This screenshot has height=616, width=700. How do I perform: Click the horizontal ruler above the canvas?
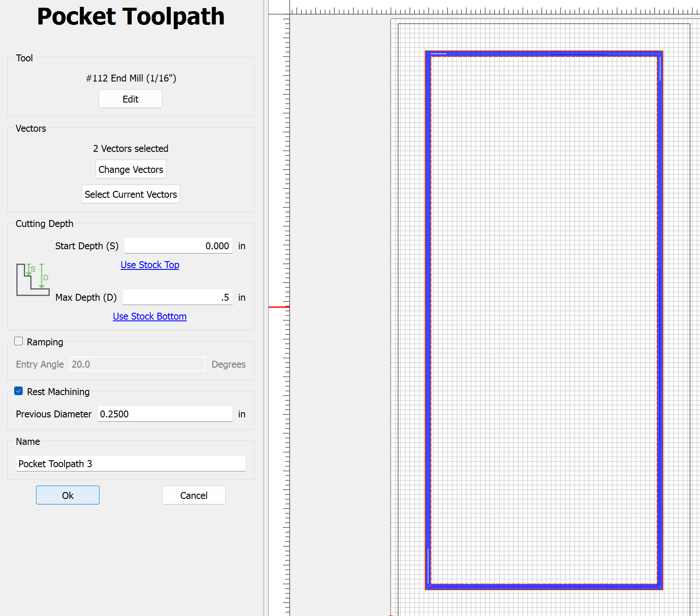point(494,9)
